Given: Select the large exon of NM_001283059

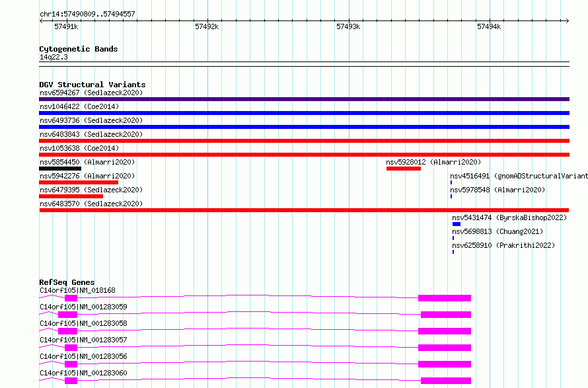Looking at the screenshot, I should 446,315.
